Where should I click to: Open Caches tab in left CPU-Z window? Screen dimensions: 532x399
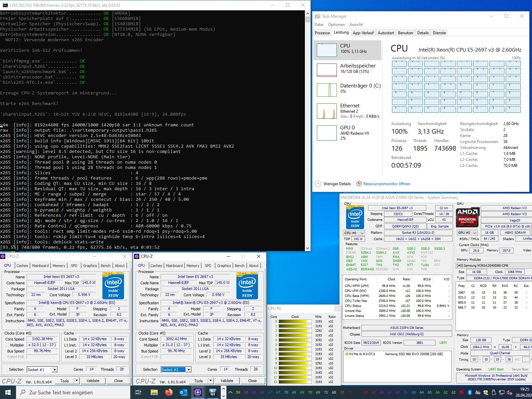coord(22,266)
